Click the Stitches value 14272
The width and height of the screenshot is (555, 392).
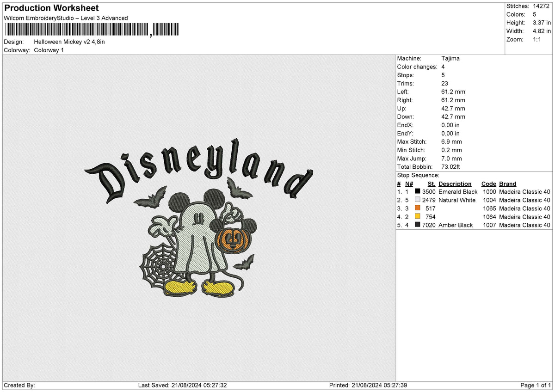click(x=540, y=6)
